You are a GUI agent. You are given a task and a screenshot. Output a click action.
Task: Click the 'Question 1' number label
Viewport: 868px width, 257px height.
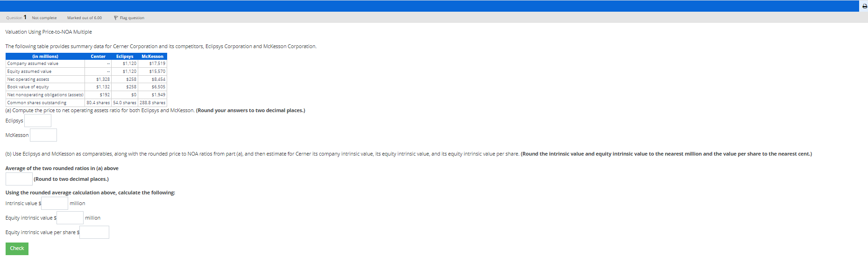coord(16,18)
